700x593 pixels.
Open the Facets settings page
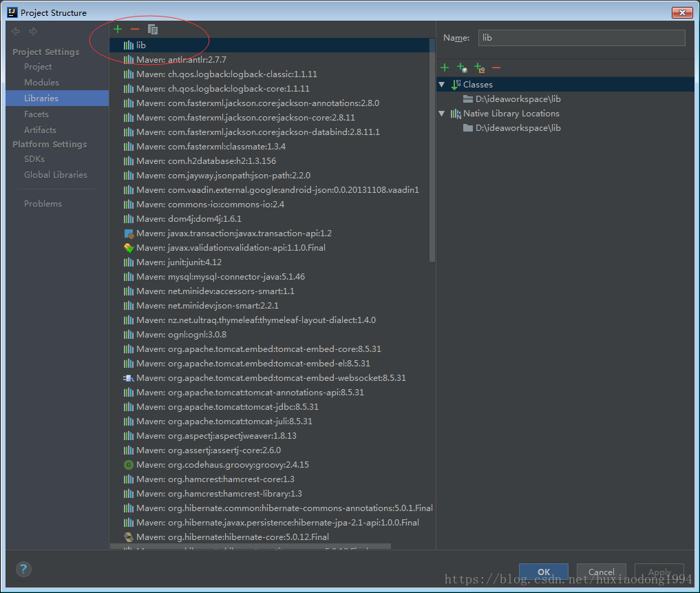pos(36,114)
